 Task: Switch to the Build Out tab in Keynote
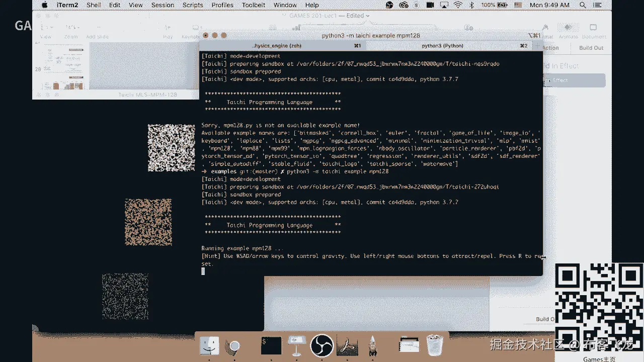click(x=591, y=48)
